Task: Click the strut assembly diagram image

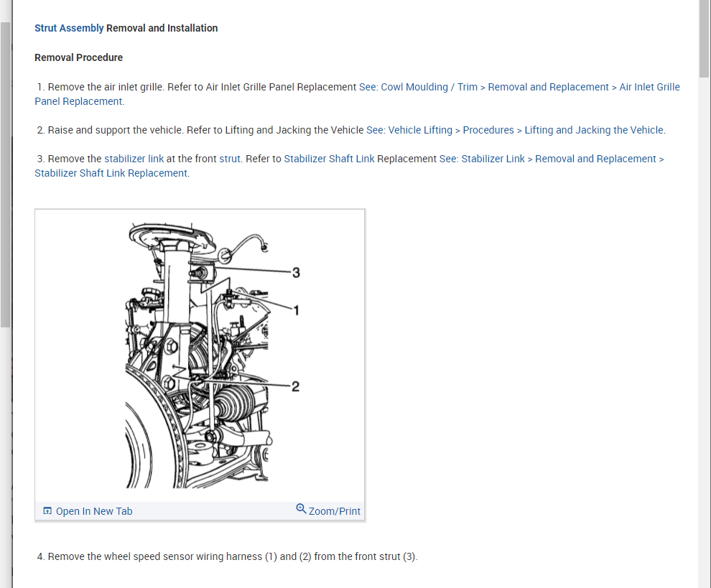Action: [x=200, y=355]
